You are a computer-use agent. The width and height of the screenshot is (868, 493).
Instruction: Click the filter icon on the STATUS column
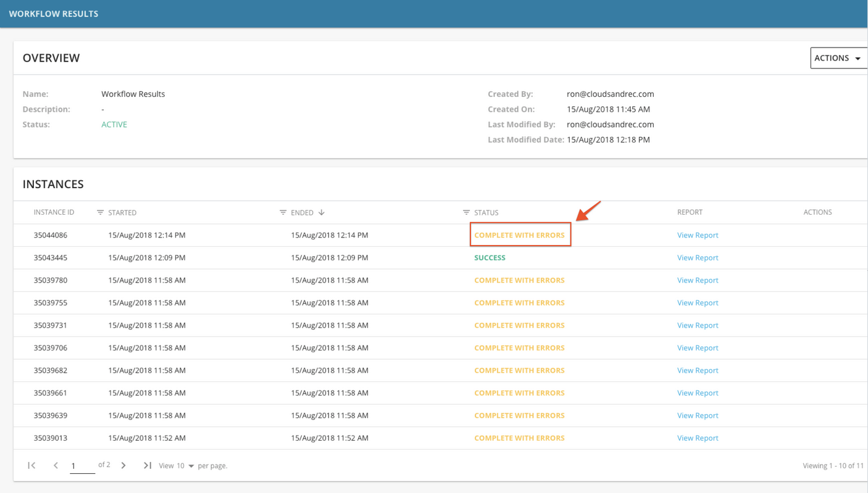pos(466,212)
